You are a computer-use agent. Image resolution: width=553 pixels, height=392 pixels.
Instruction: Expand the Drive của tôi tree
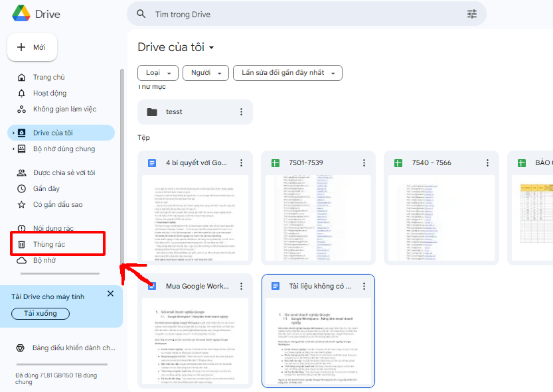pos(13,133)
